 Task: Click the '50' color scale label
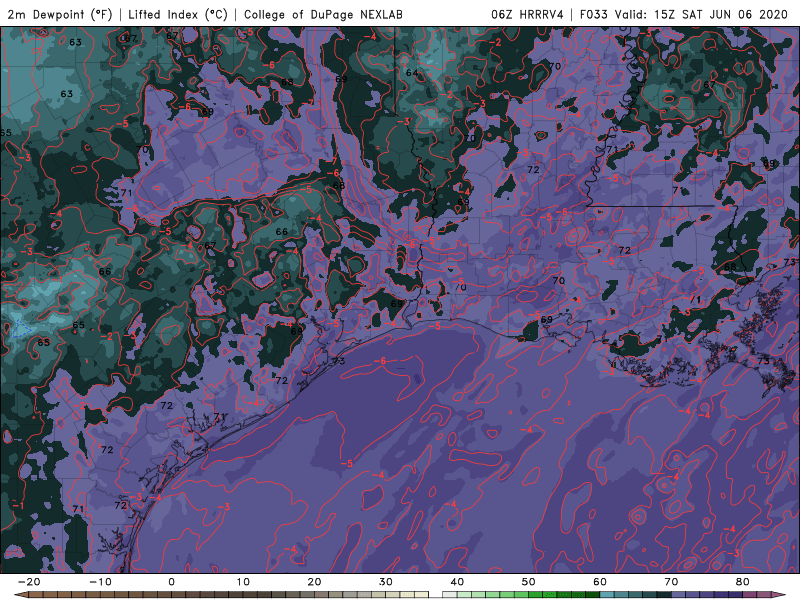pos(529,582)
